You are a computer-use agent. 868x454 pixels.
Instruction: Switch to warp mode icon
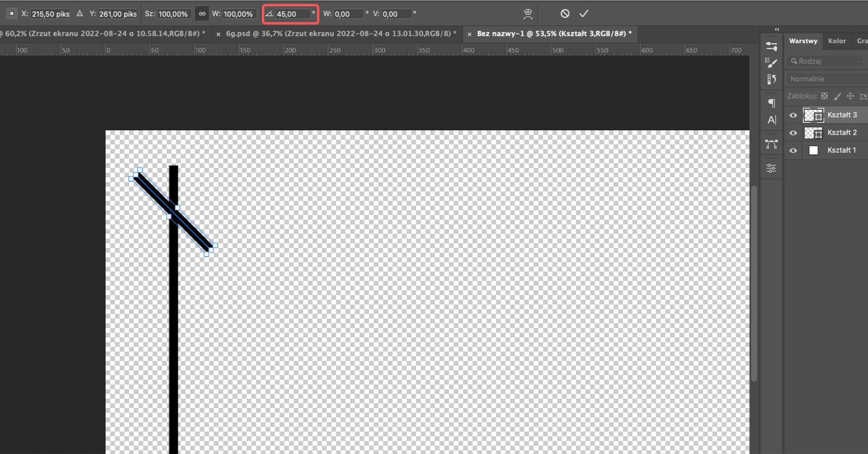527,14
